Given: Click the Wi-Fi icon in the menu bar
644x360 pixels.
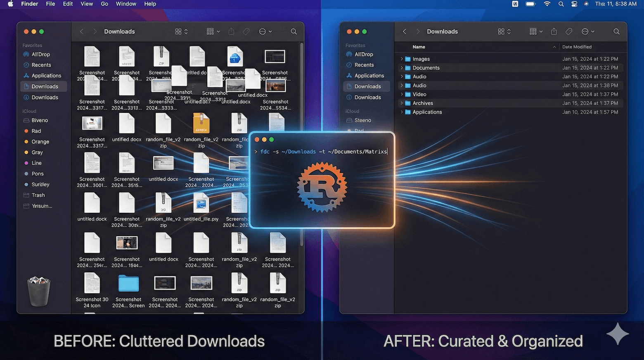Looking at the screenshot, I should 547,4.
